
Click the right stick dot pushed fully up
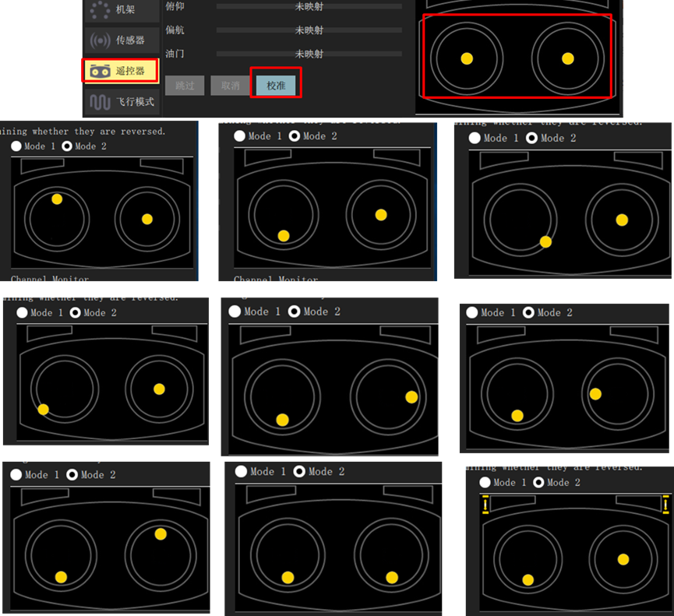tap(161, 534)
